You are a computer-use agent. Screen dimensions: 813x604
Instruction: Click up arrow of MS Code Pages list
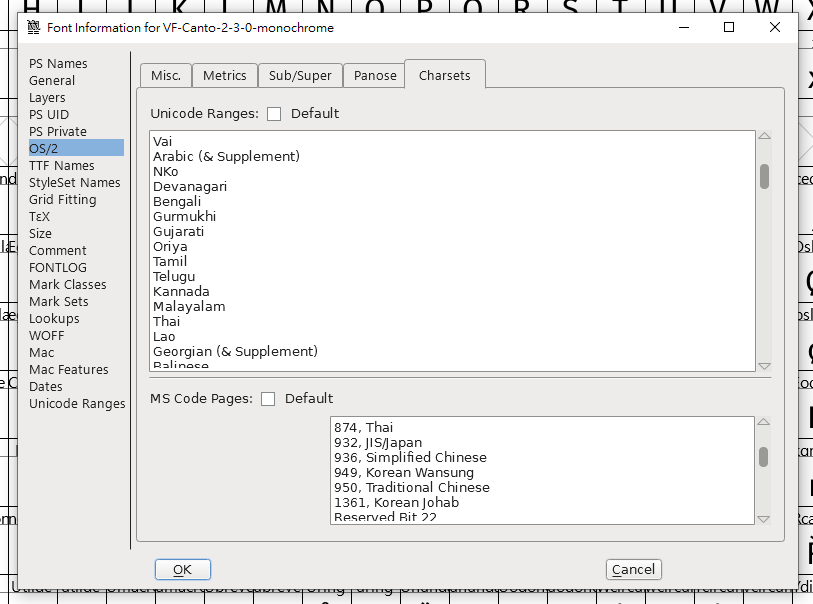click(764, 423)
